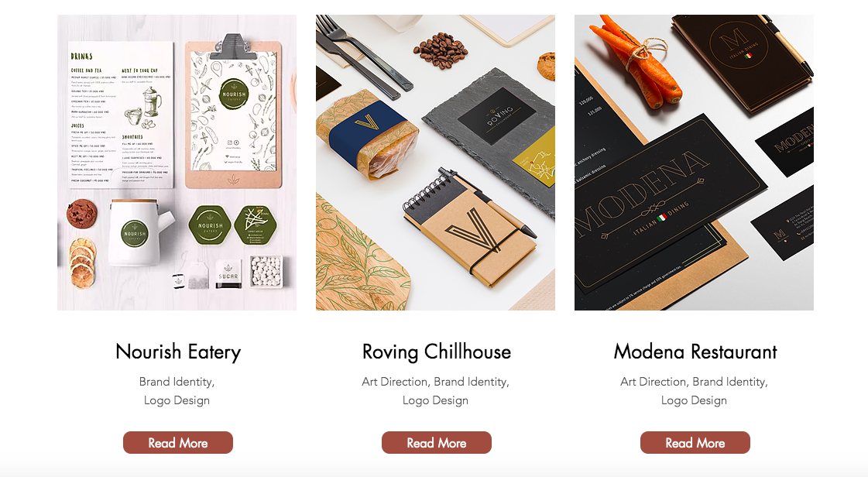
Task: Click the Roving business card on slate
Action: (x=496, y=115)
